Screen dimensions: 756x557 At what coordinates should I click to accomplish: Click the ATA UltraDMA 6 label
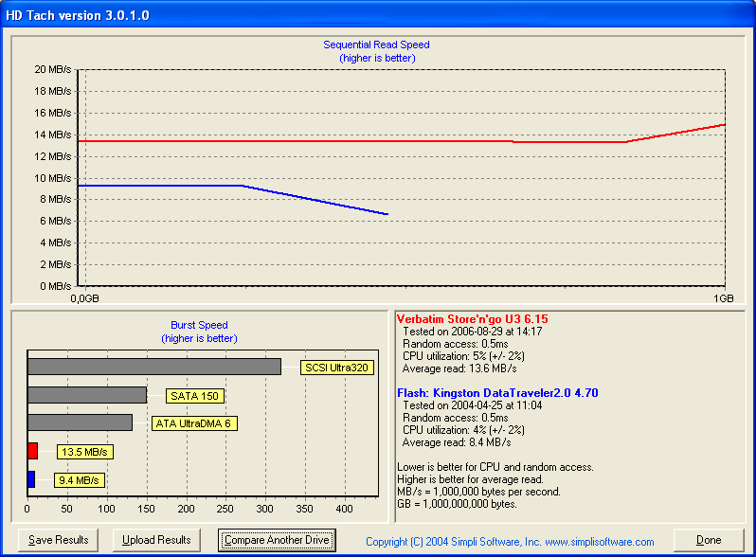click(x=194, y=423)
